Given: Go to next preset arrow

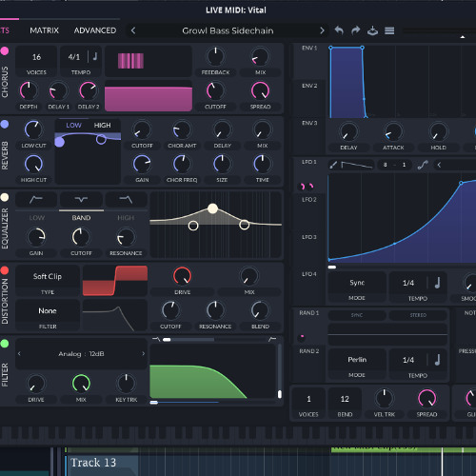Looking at the screenshot, I should pos(322,30).
